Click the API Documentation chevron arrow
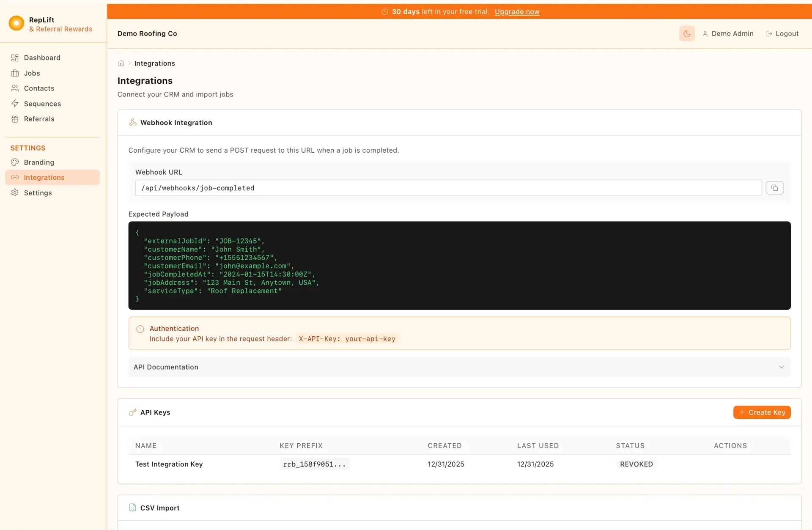Image resolution: width=812 pixels, height=530 pixels. (781, 367)
